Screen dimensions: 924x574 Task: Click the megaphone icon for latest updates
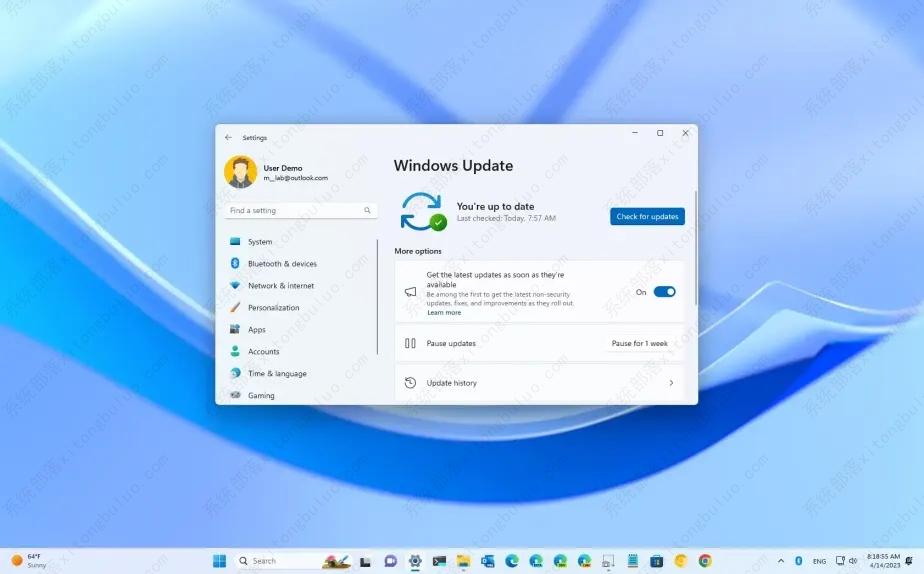(x=410, y=292)
